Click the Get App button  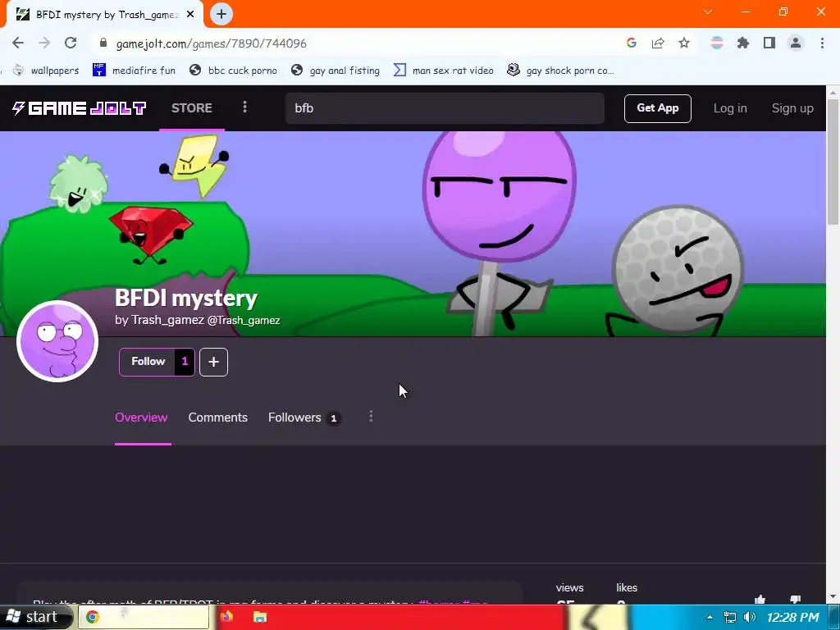coord(657,108)
